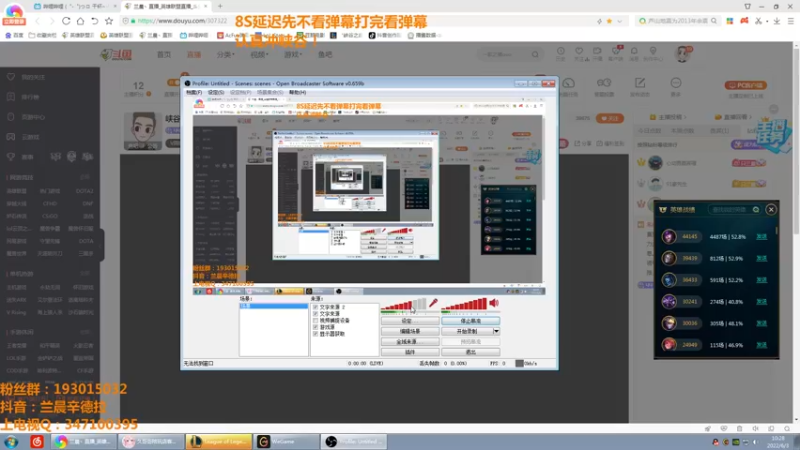800x450 pixels.
Task: Expand 直播回看 section arrow
Action: [752, 117]
